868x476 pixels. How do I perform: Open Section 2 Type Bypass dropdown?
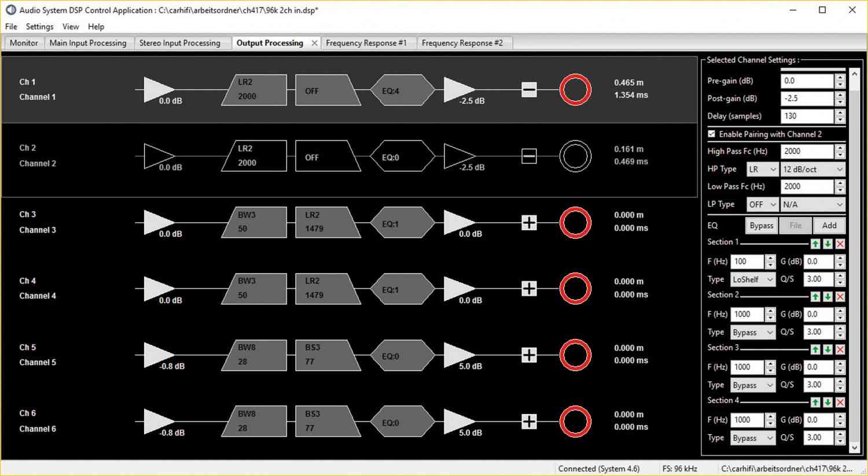(752, 332)
